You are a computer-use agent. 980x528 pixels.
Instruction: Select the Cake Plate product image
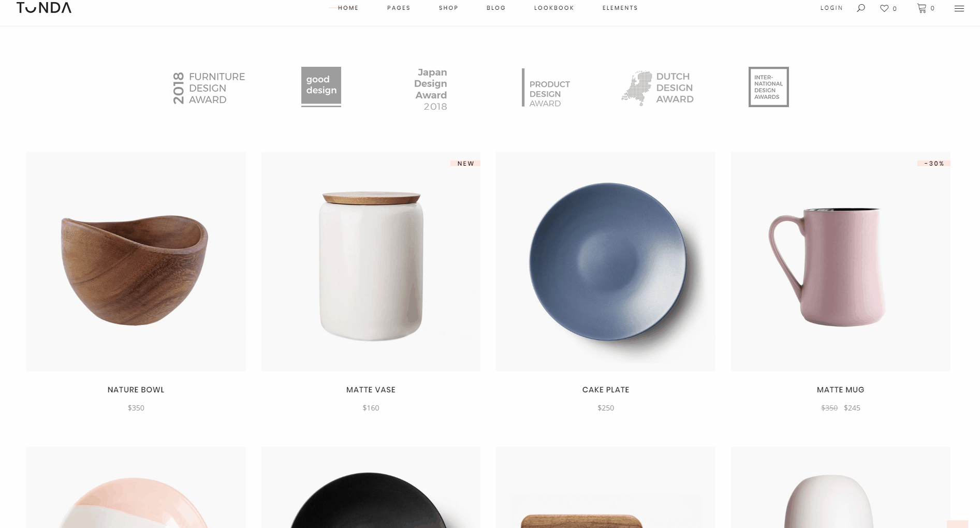pos(606,261)
